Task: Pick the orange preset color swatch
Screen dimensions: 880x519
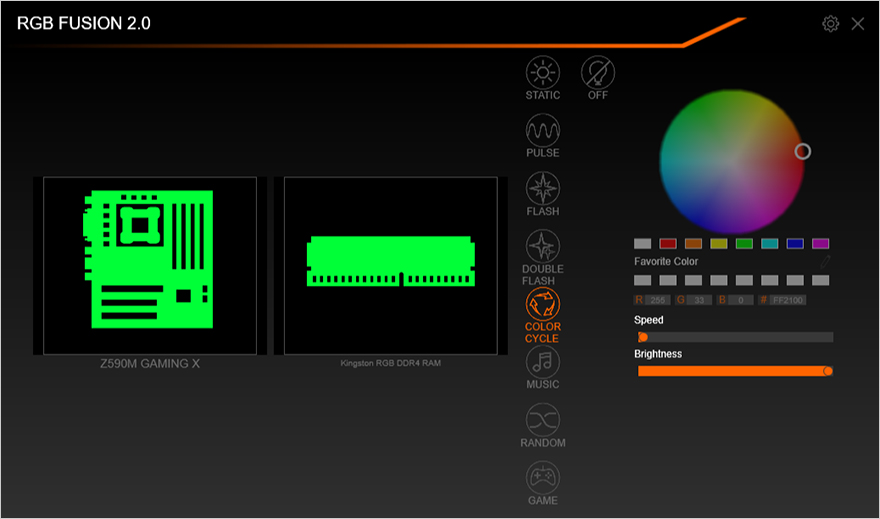Action: point(693,244)
